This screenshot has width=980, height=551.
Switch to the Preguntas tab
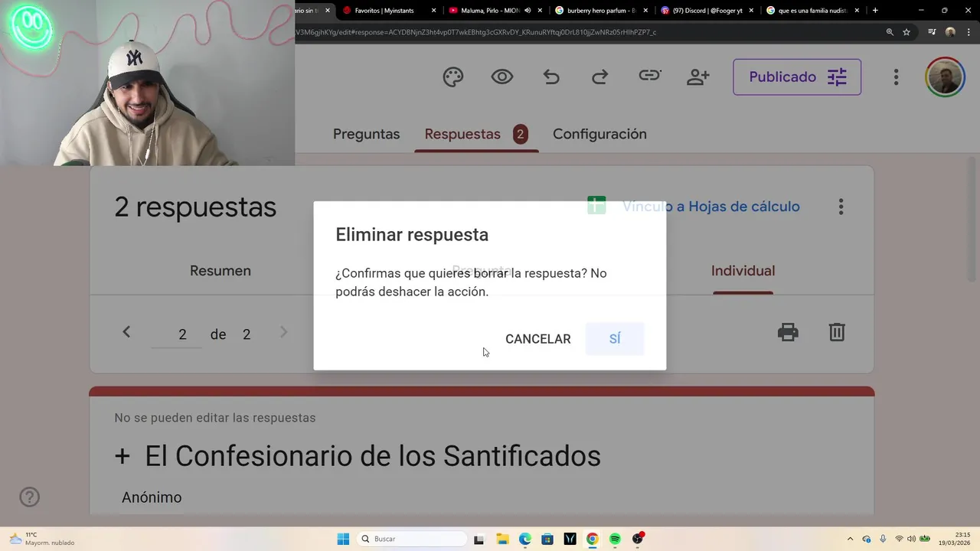pyautogui.click(x=366, y=134)
